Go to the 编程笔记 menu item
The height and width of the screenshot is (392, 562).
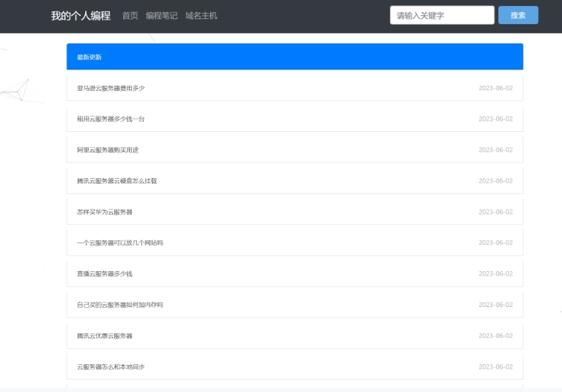[x=161, y=16]
